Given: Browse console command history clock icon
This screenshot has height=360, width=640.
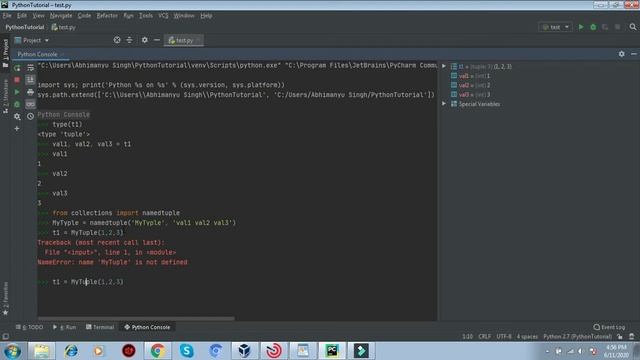Looking at the screenshot, I should click(30, 116).
